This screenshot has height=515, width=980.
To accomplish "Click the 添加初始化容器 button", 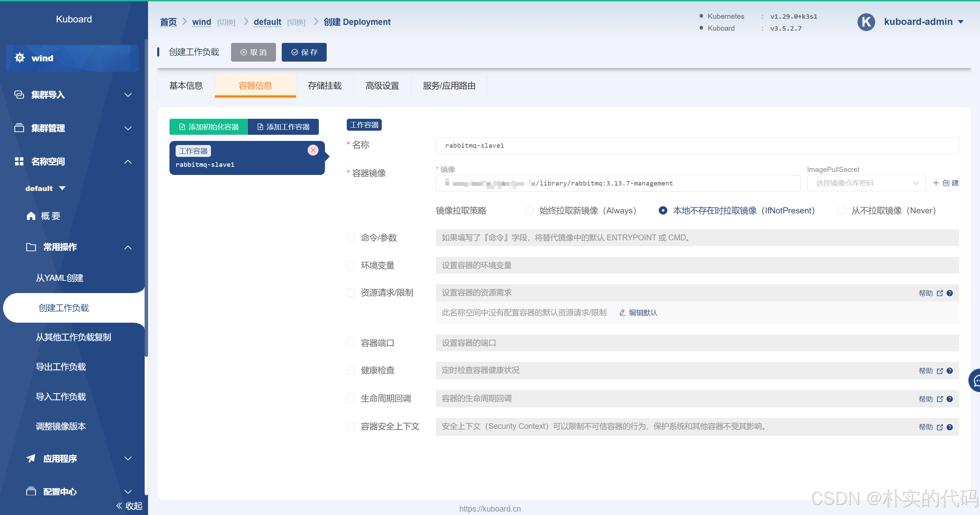I will [x=209, y=127].
